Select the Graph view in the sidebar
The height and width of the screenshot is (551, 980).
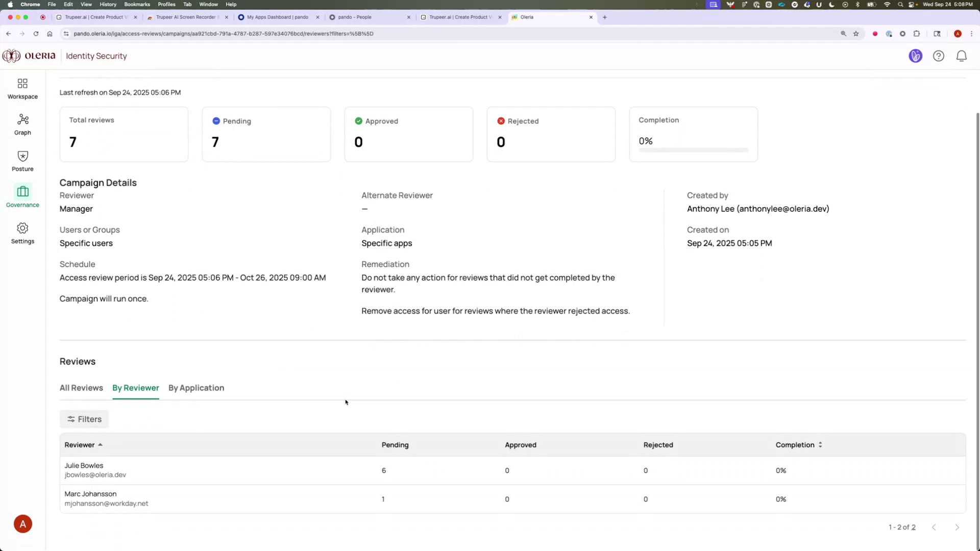(22, 124)
